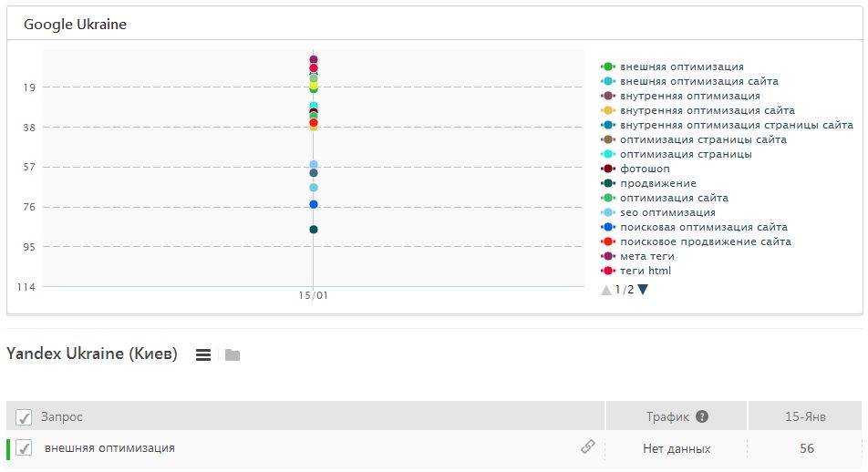This screenshot has width=868, height=472.
Task: Click the dark green data point at bottom of chart
Action: [x=314, y=230]
